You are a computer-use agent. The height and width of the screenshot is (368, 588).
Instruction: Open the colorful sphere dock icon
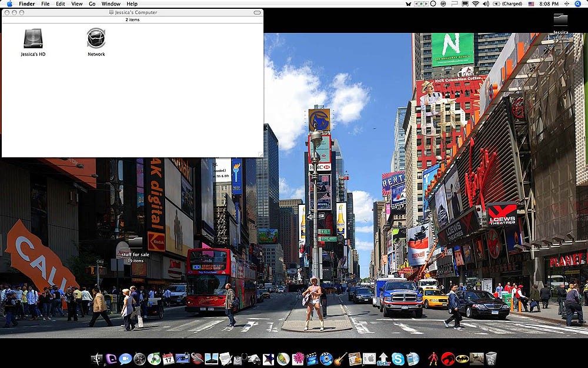click(283, 359)
